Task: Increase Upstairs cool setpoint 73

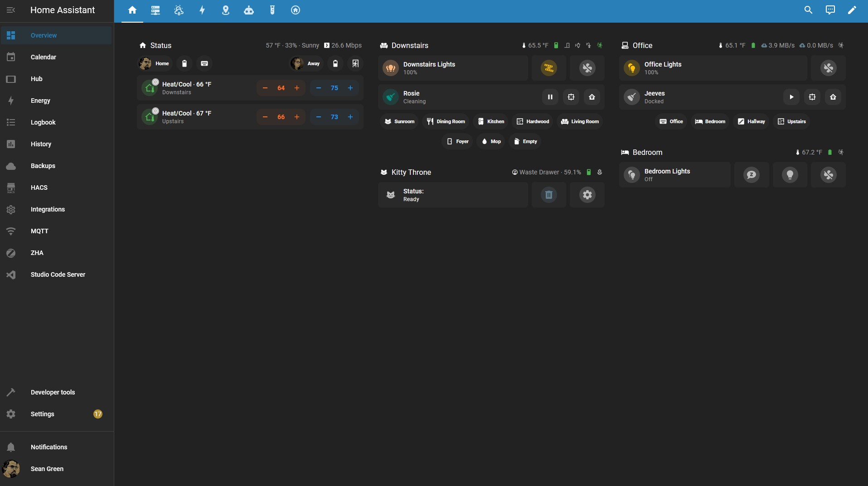Action: coord(350,117)
